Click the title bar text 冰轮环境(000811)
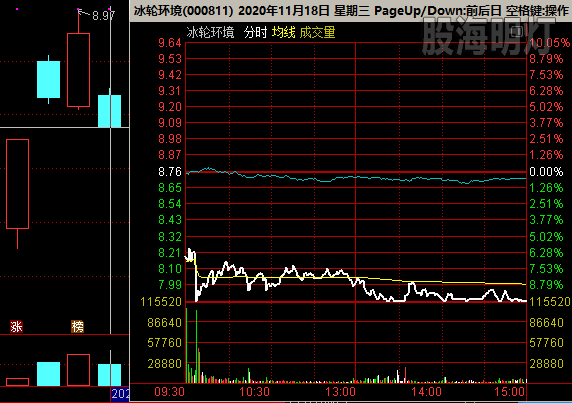Image resolution: width=572 pixels, height=403 pixels. coord(183,11)
